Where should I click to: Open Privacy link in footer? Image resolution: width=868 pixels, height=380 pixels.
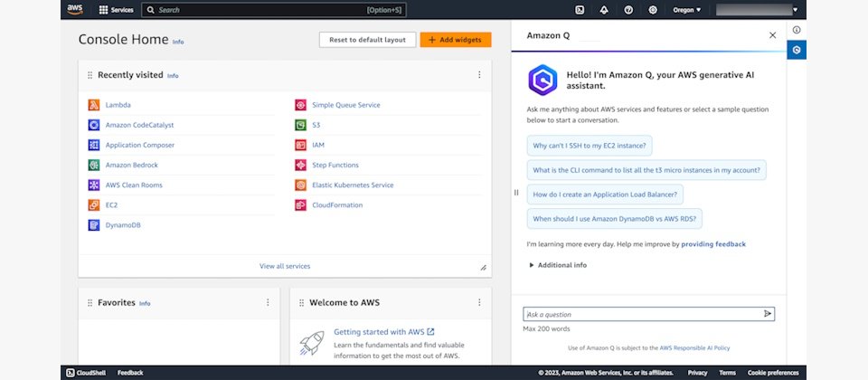697,373
